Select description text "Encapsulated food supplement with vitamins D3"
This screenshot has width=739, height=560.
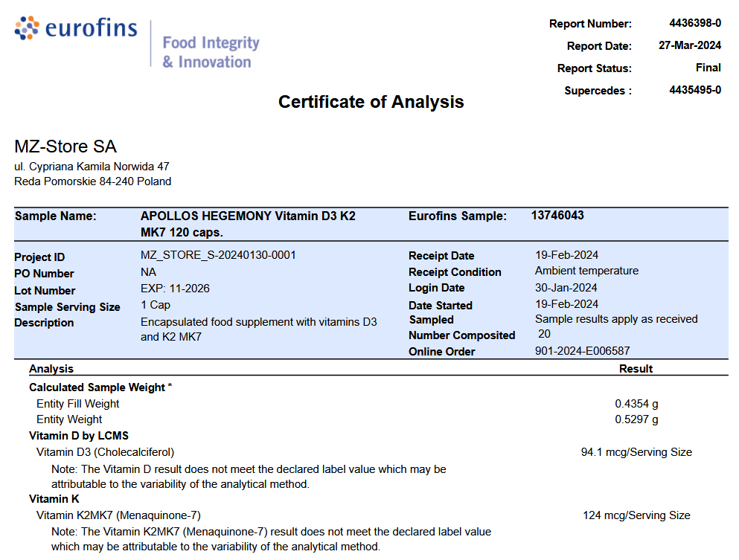pyautogui.click(x=259, y=322)
